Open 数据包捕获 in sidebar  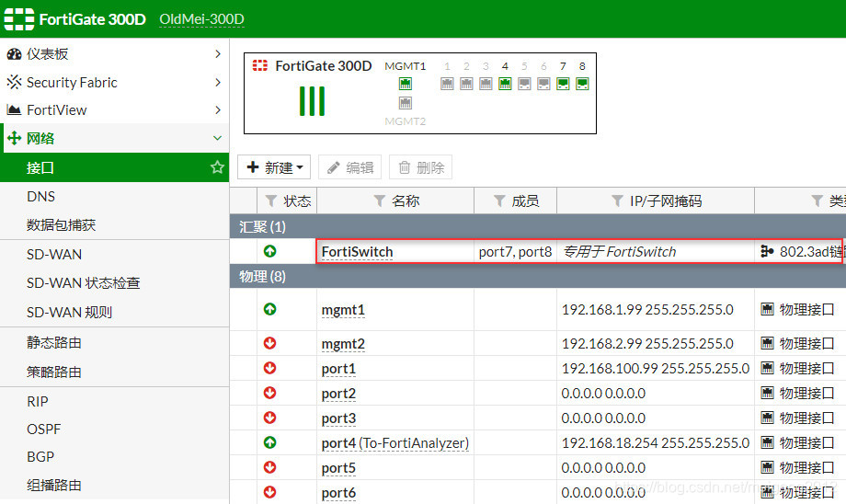pyautogui.click(x=61, y=225)
